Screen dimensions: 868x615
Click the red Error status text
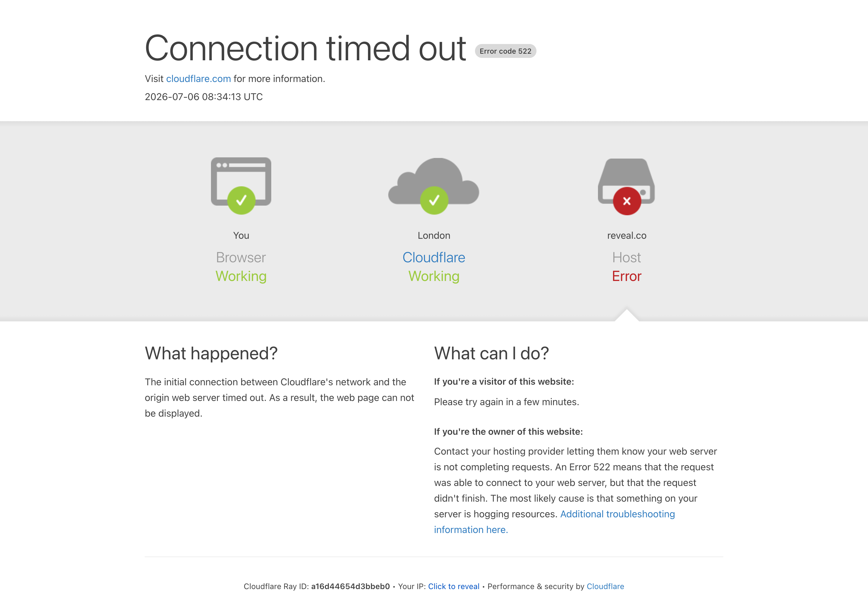pyautogui.click(x=627, y=276)
